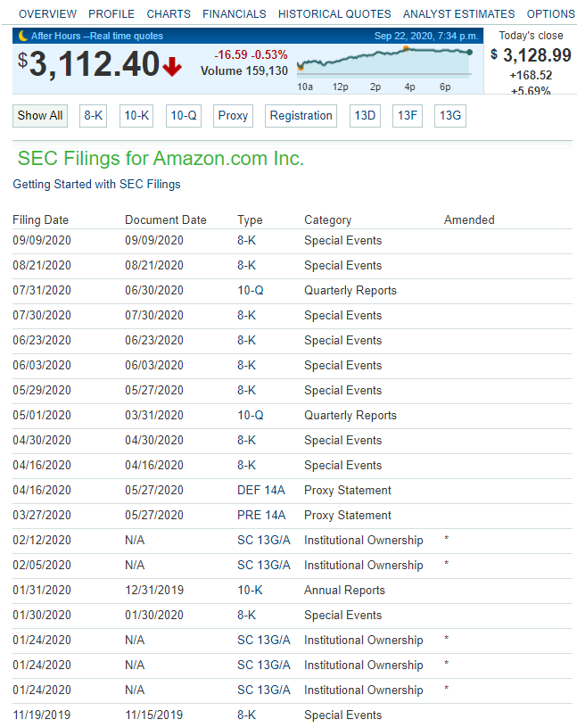Switch to the Charts tab
This screenshot has width=577, height=728.
click(169, 14)
